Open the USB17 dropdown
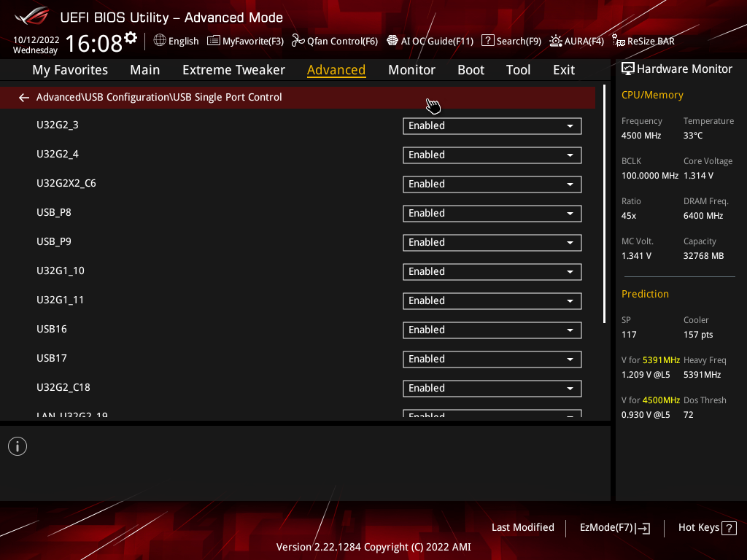Viewport: 747px width, 560px height. pyautogui.click(x=492, y=359)
